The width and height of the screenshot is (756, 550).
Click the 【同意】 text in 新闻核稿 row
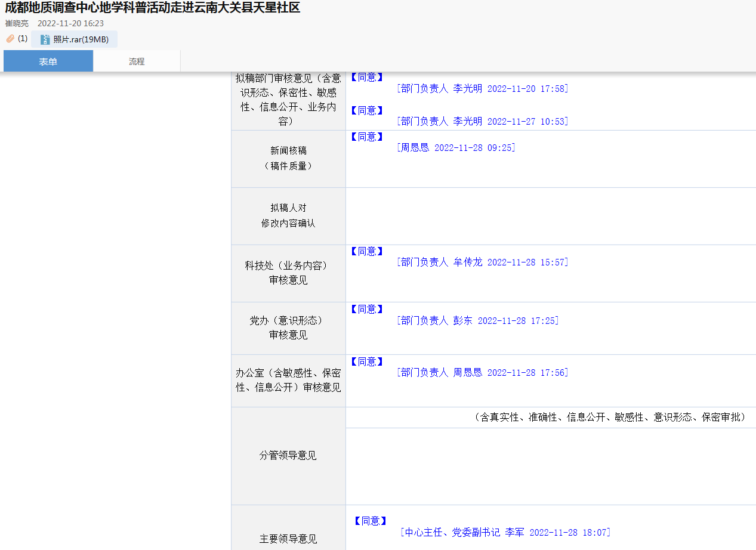366,137
